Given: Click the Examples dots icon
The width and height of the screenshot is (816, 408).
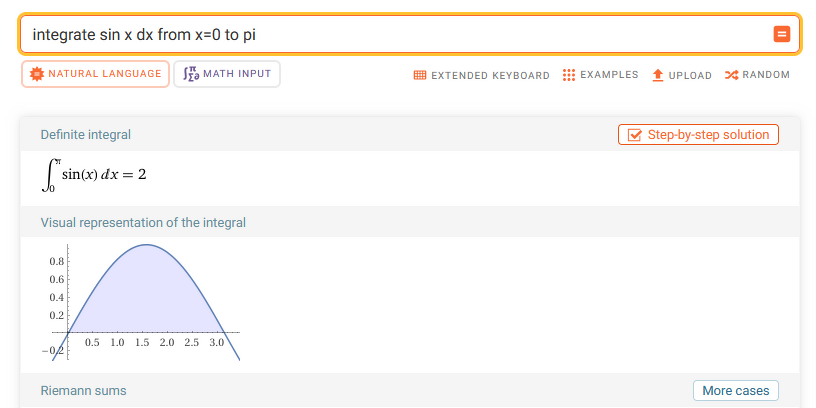Looking at the screenshot, I should [569, 75].
